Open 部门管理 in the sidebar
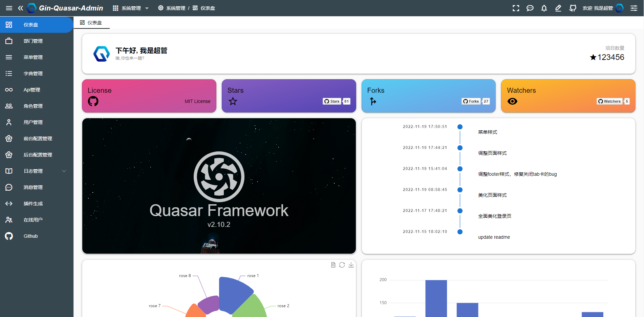This screenshot has width=644, height=317. coord(37,41)
